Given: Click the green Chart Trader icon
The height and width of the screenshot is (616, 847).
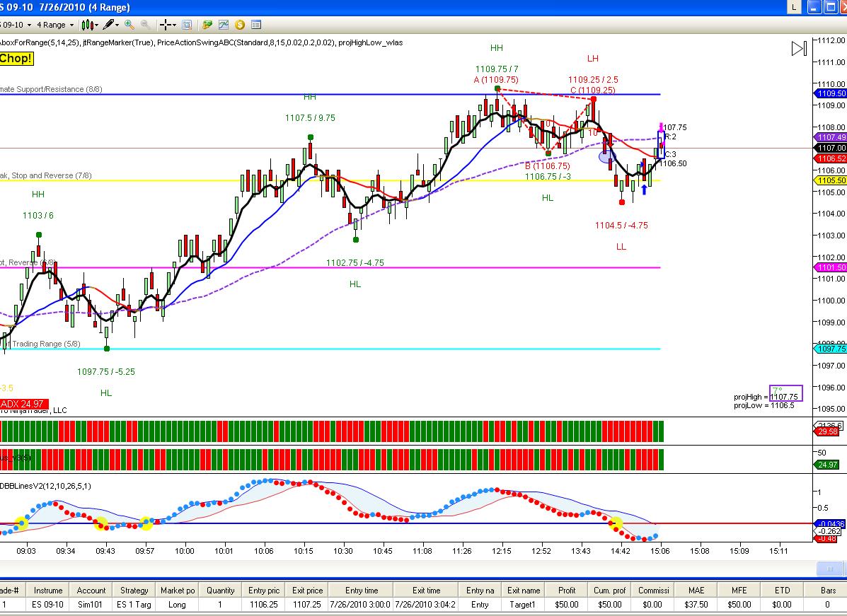Looking at the screenshot, I should click(207, 25).
